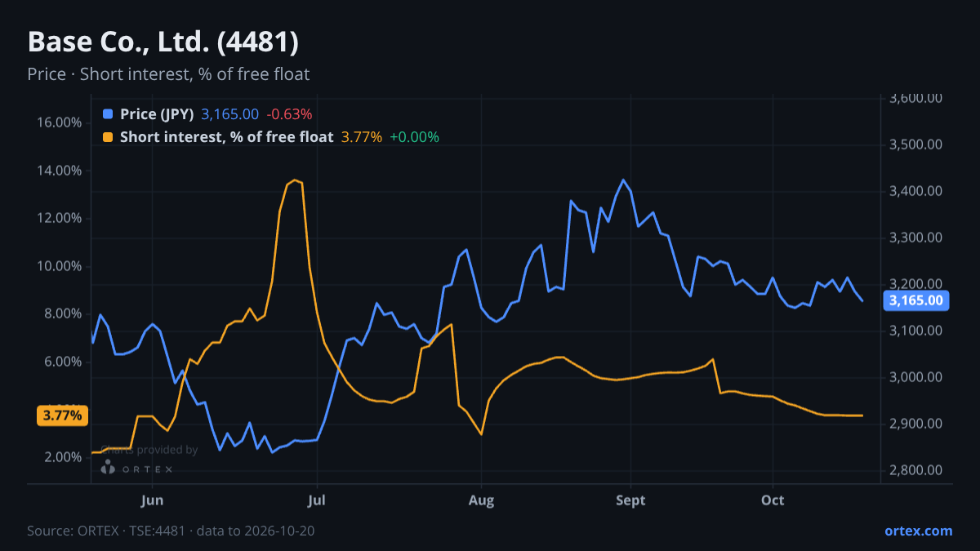Image resolution: width=980 pixels, height=551 pixels.
Task: Click the Sept x-axis label
Action: pyautogui.click(x=630, y=500)
